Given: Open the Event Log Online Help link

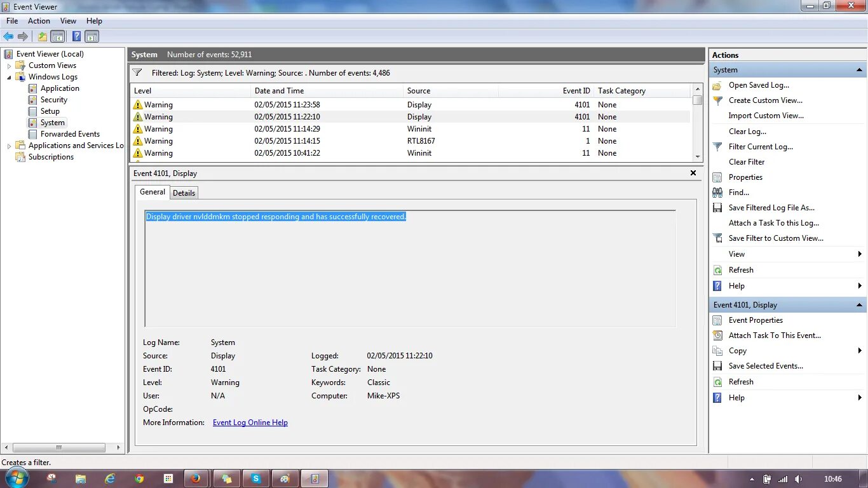Looking at the screenshot, I should pos(250,423).
